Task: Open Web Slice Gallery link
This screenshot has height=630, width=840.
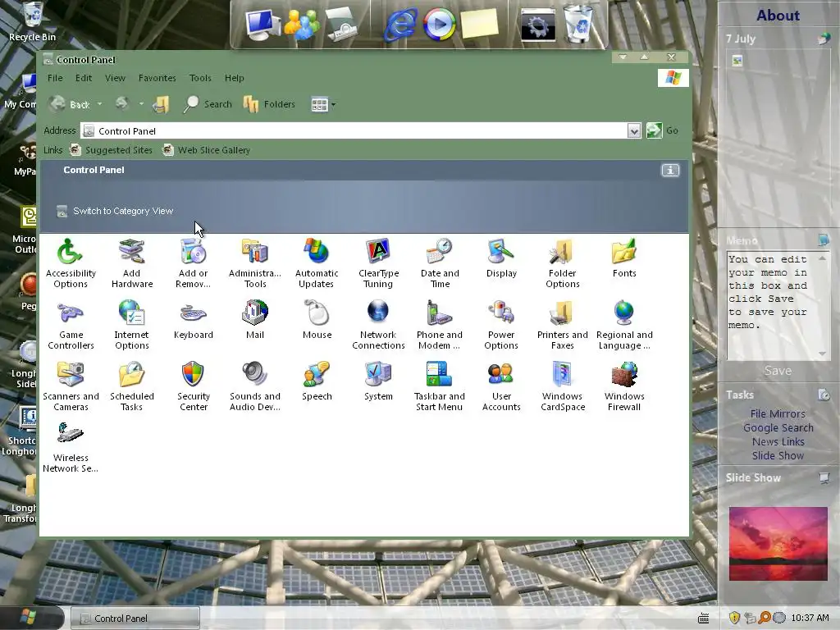Action: 206,150
